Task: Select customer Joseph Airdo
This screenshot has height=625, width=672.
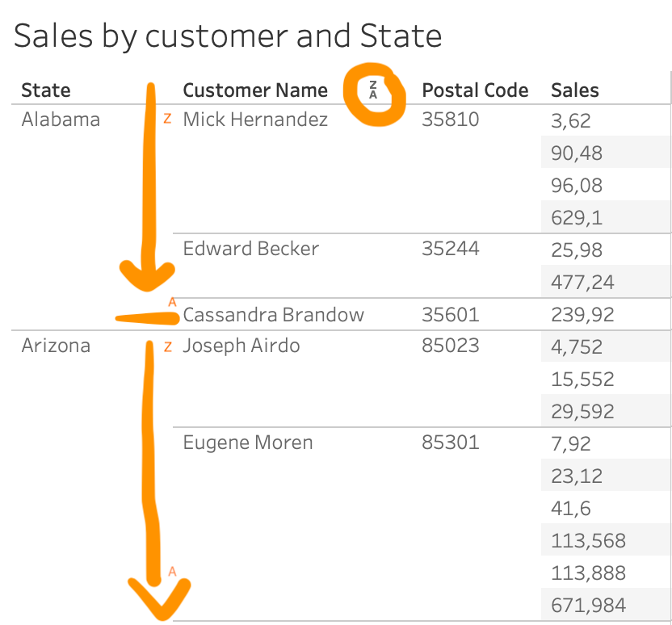Action: point(241,346)
